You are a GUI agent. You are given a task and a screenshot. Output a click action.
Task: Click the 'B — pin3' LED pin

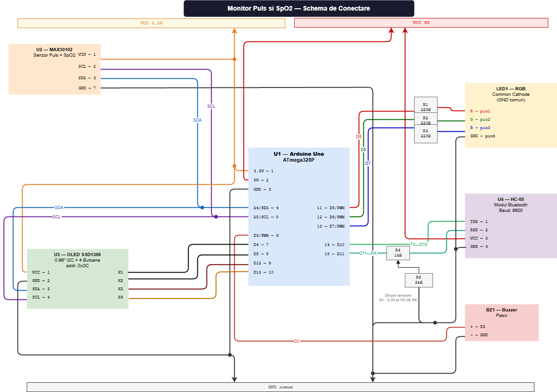pyautogui.click(x=480, y=128)
